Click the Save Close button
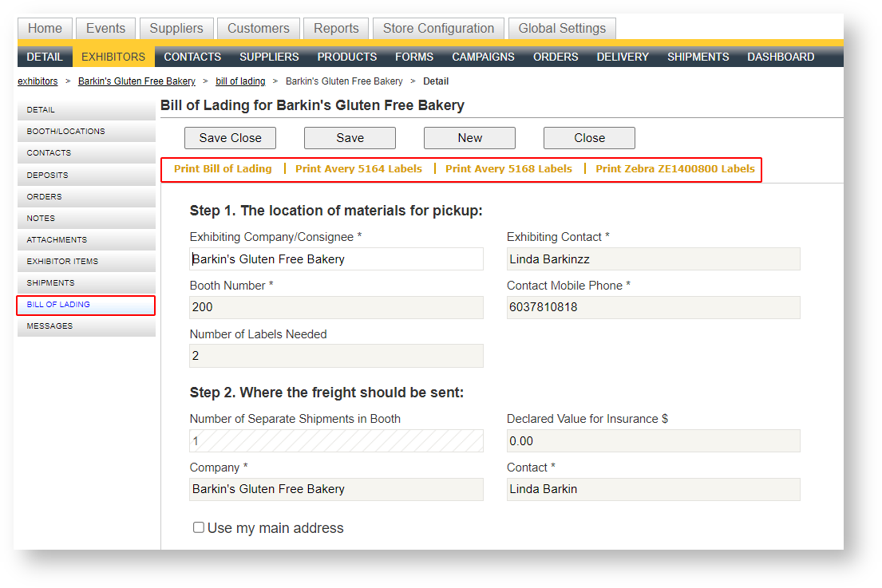The image size is (882, 588). point(230,138)
